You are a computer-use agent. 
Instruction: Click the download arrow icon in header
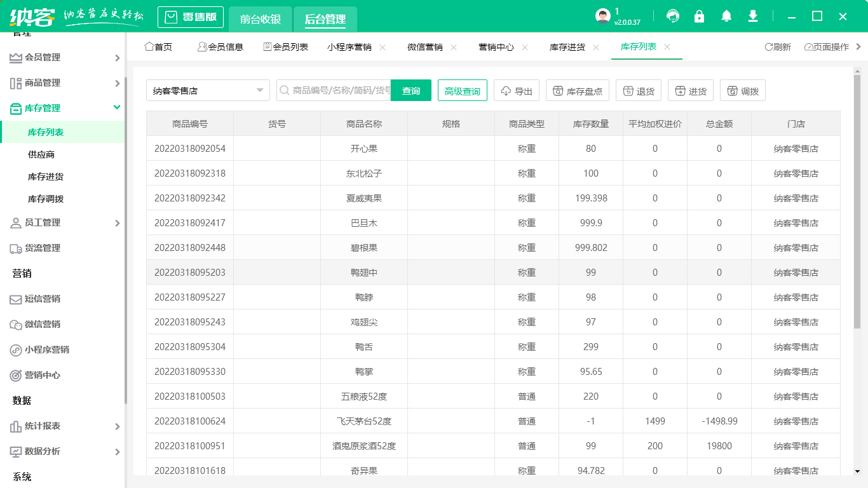point(753,17)
